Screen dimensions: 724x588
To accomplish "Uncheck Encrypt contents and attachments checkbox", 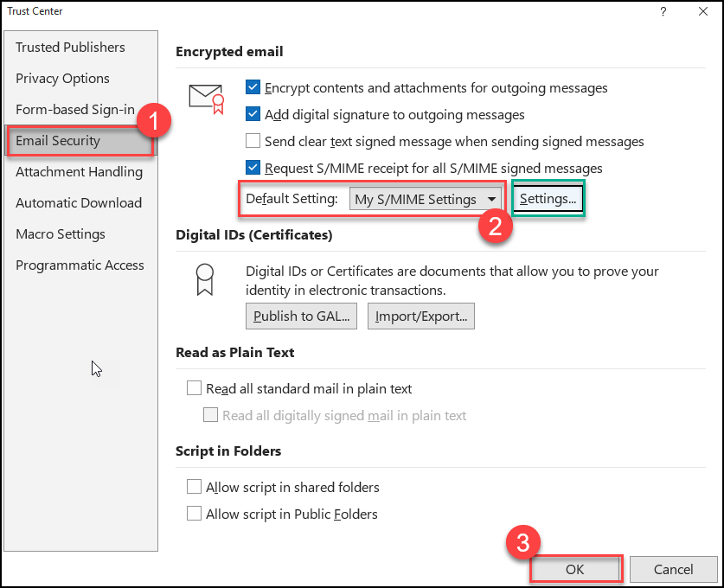I will [x=253, y=87].
